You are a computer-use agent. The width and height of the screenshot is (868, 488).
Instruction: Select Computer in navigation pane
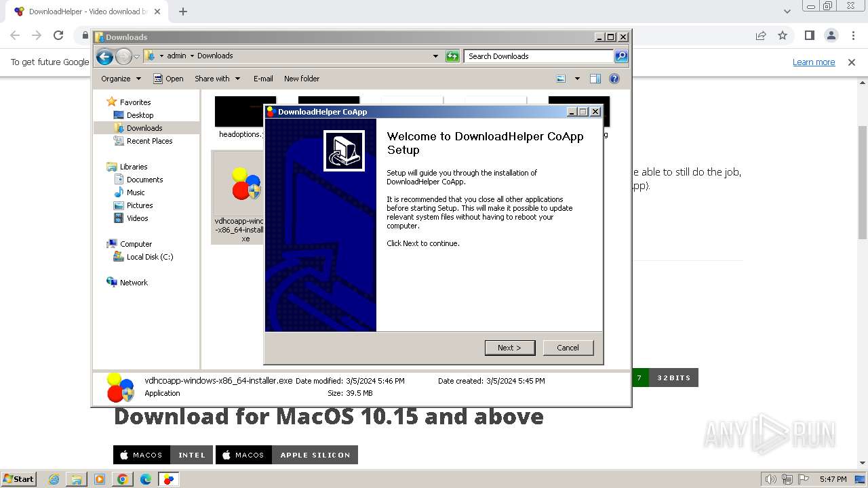pos(136,244)
